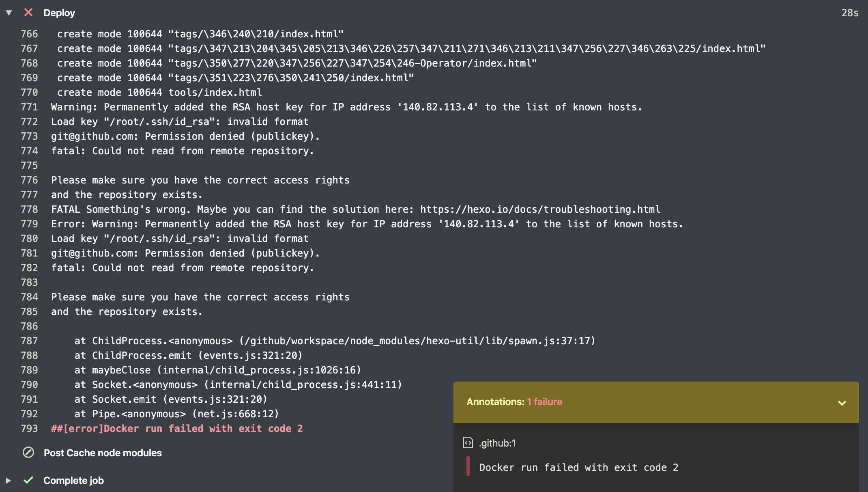The height and width of the screenshot is (492, 868).
Task: Click the green checkmark beside Complete job
Action: click(x=28, y=480)
